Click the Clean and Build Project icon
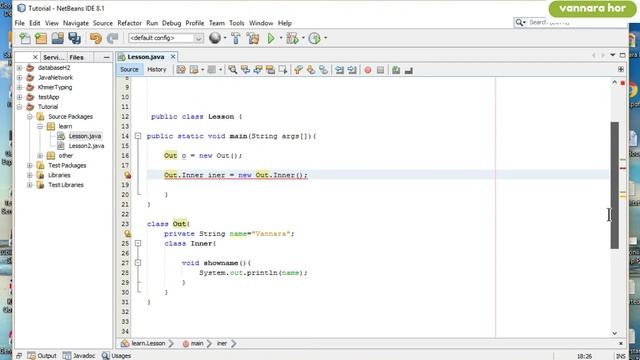 pyautogui.click(x=253, y=38)
